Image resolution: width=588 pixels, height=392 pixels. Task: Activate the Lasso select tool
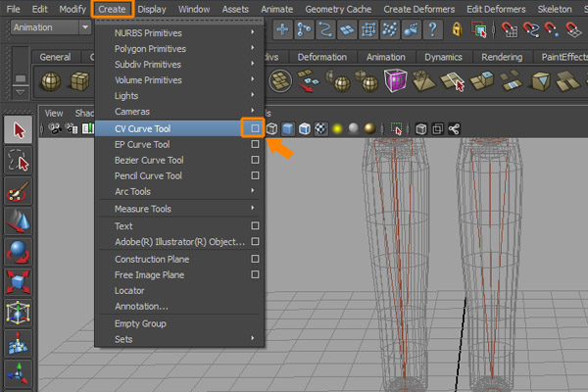pyautogui.click(x=18, y=161)
